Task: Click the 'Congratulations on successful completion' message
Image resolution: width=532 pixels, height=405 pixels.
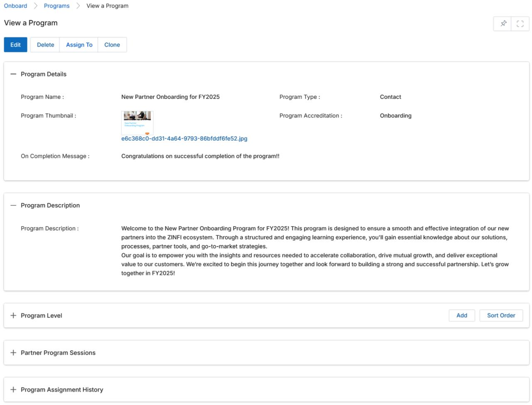Action: (200, 156)
